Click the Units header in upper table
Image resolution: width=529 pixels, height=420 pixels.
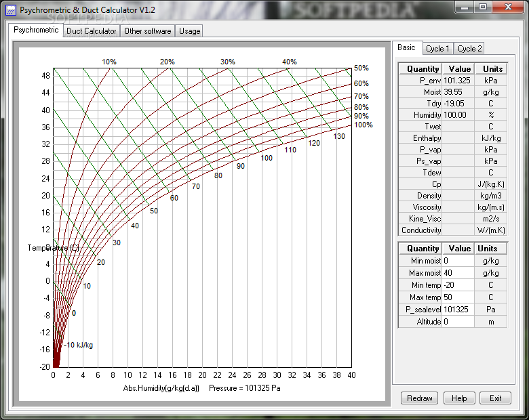[491, 69]
